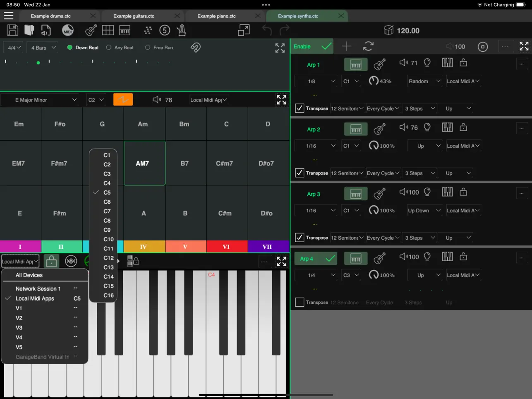Select the Any Beat radio option
The image size is (532, 399).
point(120,48)
